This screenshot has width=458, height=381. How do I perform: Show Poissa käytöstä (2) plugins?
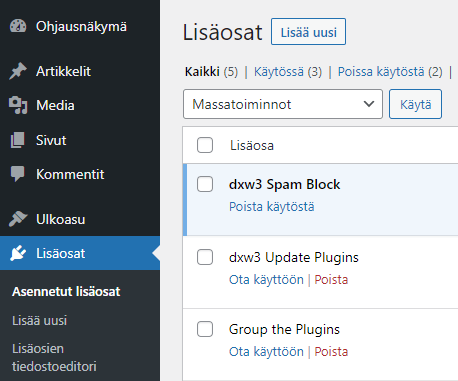[x=390, y=72]
